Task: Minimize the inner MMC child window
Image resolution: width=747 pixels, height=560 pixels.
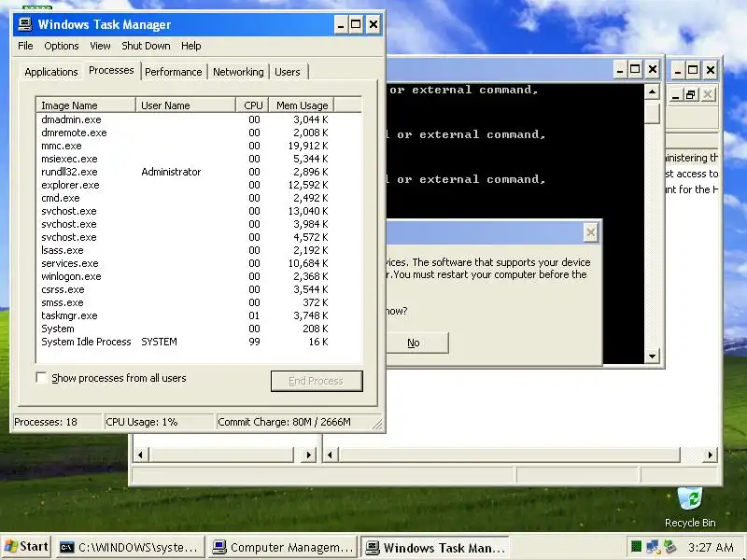Action: pos(675,95)
